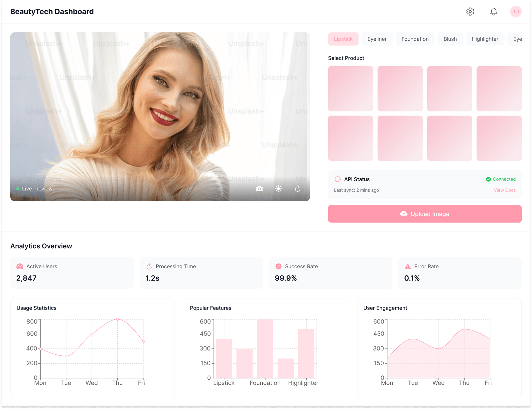532x409 pixels.
Task: Click the API Status sync icon
Action: (337, 179)
